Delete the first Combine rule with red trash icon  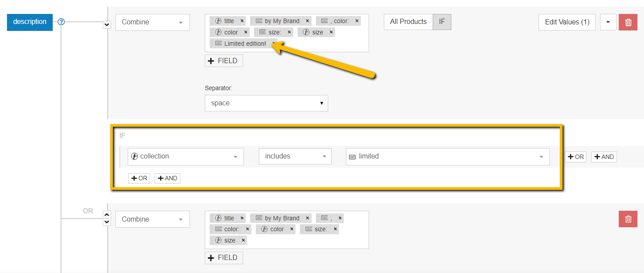[628, 22]
